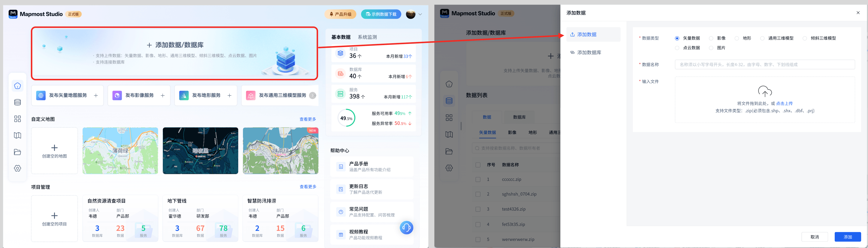Click the blue customer support headset icon
This screenshot has width=868, height=248.
(406, 228)
